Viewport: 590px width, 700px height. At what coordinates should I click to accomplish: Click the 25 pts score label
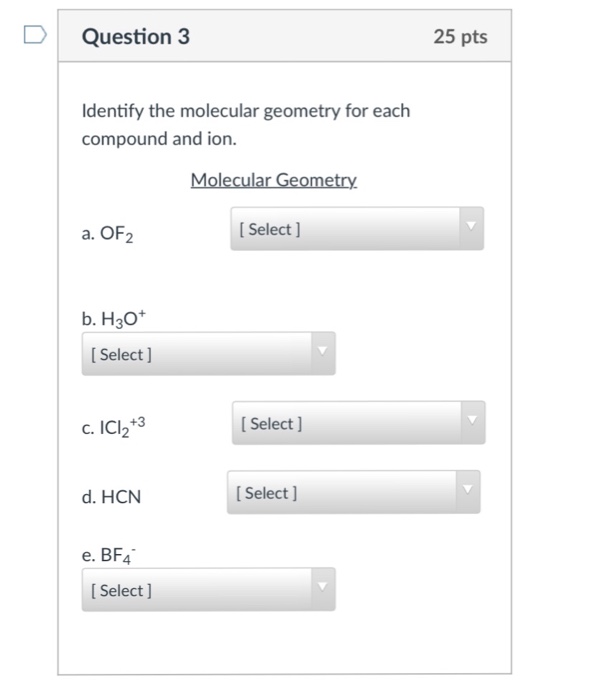click(460, 37)
